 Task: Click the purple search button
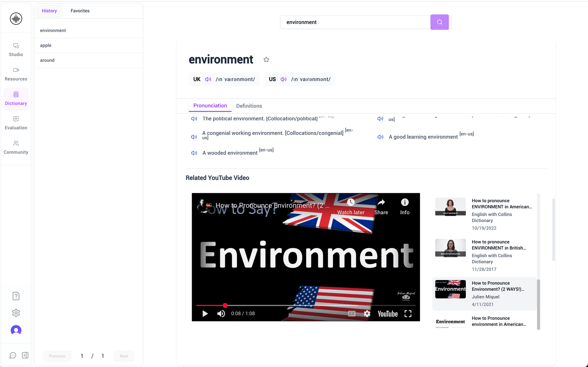(x=439, y=22)
